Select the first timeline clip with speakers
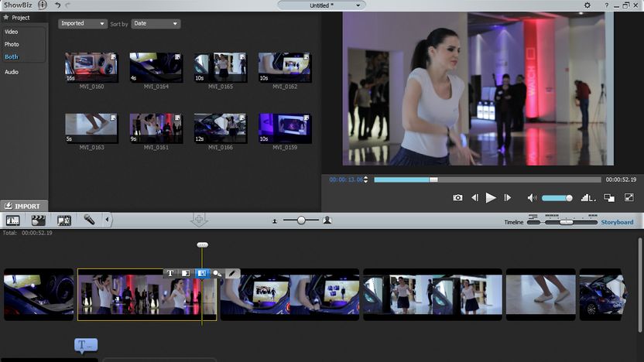This screenshot has height=362, width=644. click(x=39, y=294)
